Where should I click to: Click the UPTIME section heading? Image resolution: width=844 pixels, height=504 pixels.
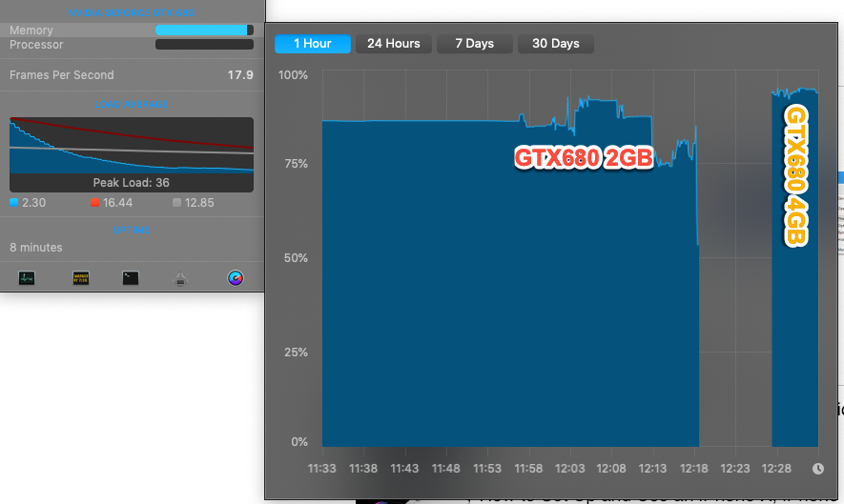click(x=132, y=231)
